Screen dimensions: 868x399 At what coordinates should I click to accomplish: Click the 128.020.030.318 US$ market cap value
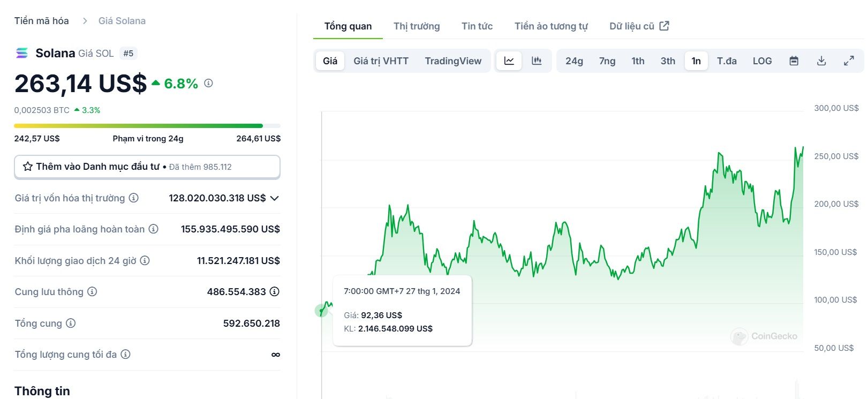tap(217, 198)
